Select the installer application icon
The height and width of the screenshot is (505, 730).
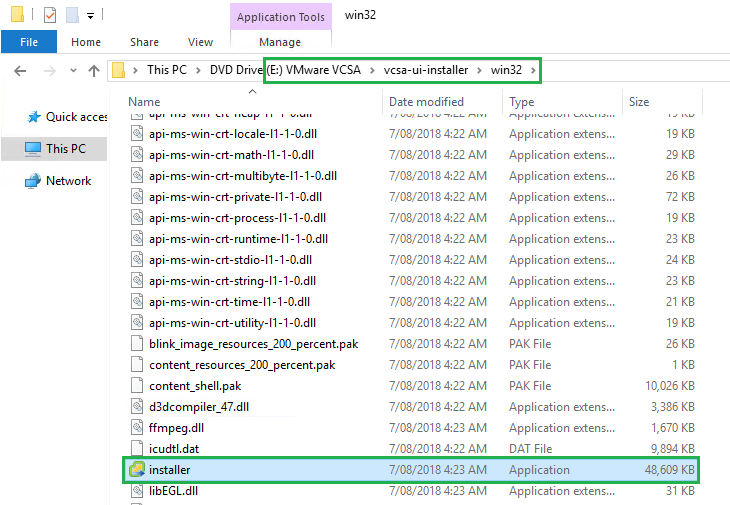137,470
